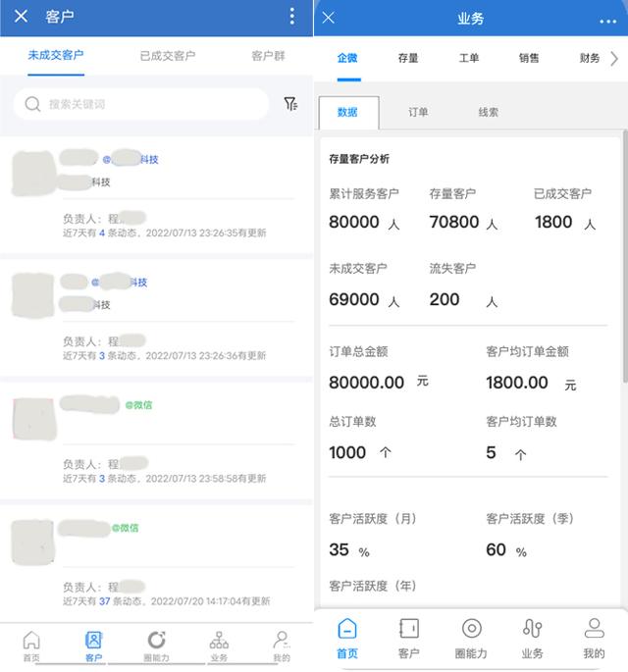Image resolution: width=628 pixels, height=672 pixels.
Task: Click 客户活跃度（季） value 60
Action: [496, 549]
